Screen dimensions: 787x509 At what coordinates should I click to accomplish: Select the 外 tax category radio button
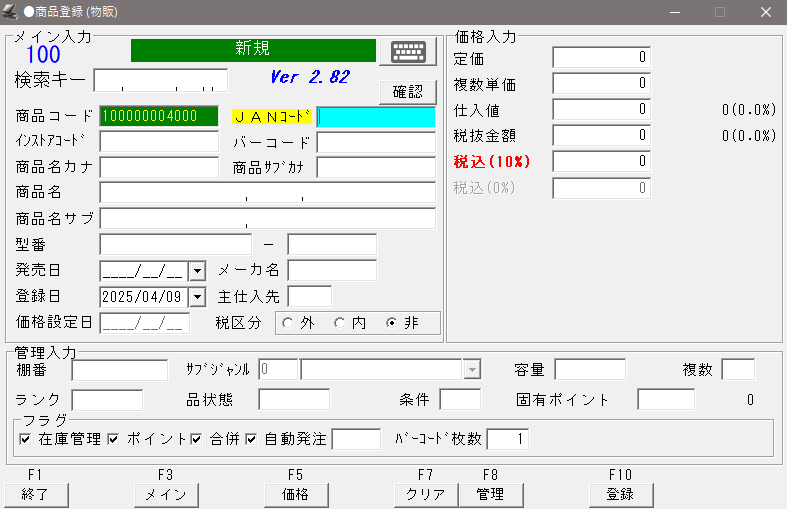tap(288, 323)
